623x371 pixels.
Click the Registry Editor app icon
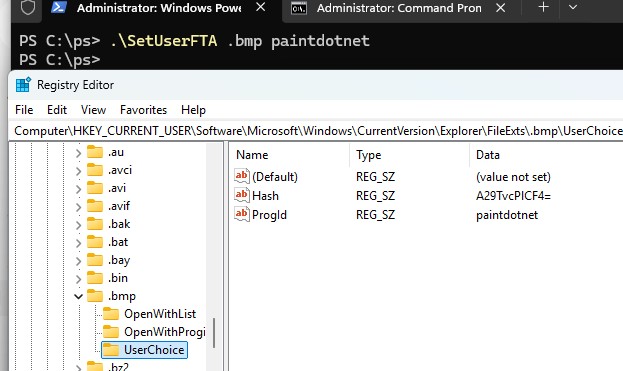[x=23, y=85]
